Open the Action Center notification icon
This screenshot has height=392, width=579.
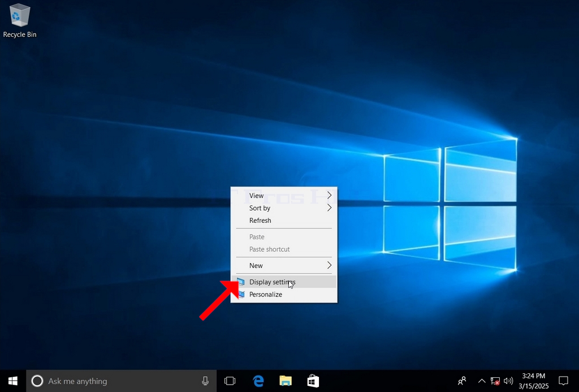click(564, 381)
